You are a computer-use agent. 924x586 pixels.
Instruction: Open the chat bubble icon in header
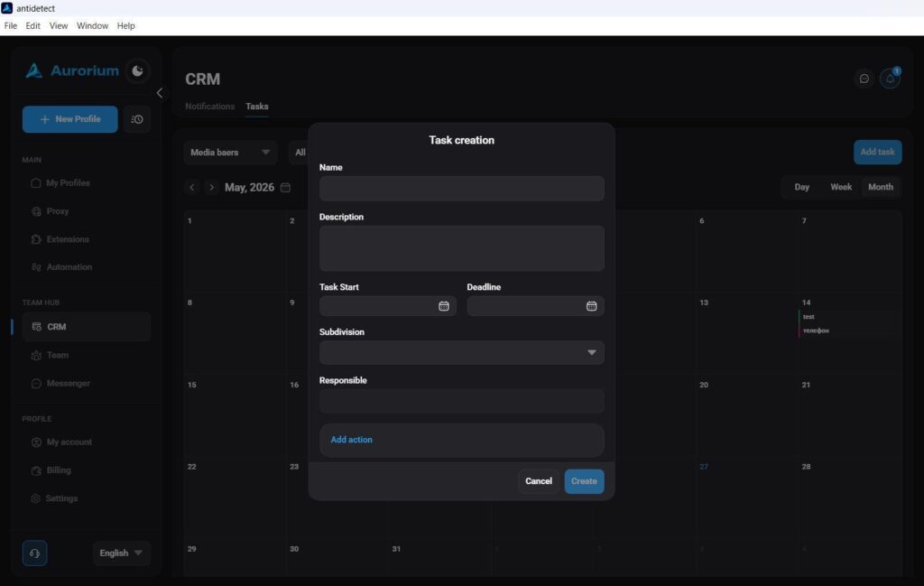(864, 79)
